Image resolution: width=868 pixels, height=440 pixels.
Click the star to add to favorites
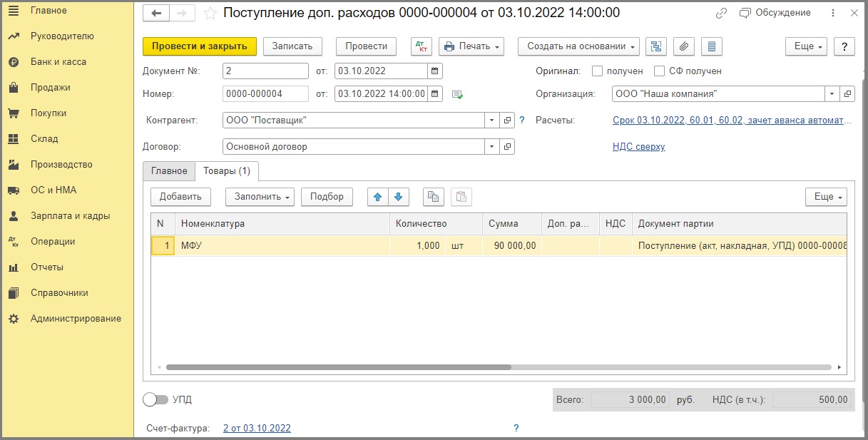click(210, 13)
